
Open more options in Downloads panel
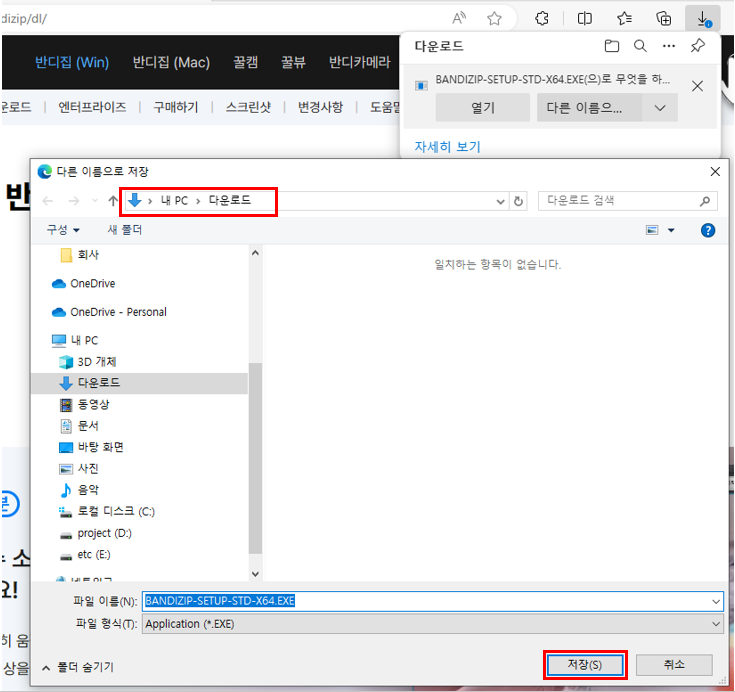point(669,46)
